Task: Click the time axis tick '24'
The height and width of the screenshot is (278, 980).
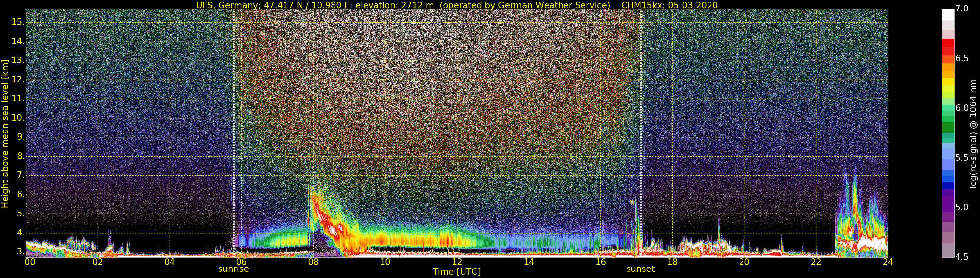Action: (888, 262)
